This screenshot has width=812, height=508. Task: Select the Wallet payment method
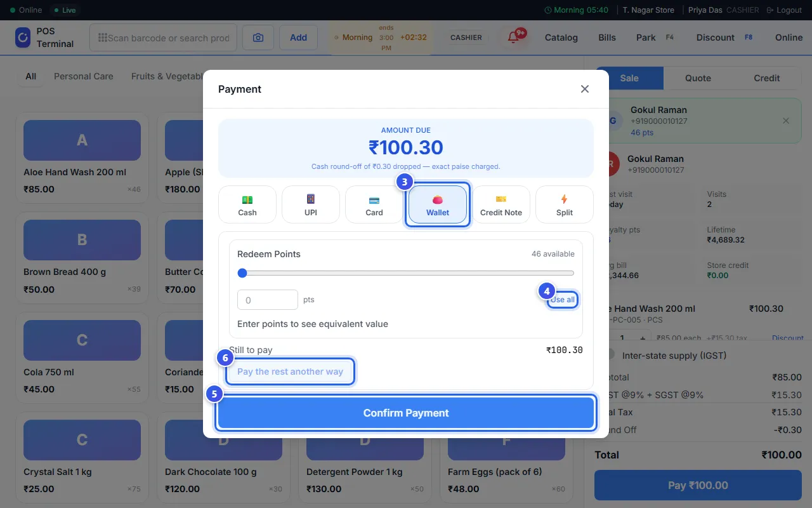tap(438, 204)
